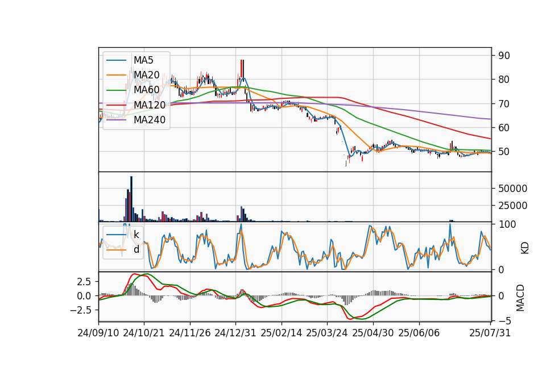Viewport: 546px width, 392px height.
Task: Click the price axis value 80
Action: point(504,80)
